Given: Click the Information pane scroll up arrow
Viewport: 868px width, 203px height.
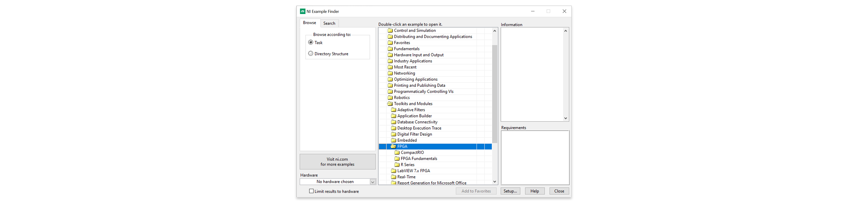Looking at the screenshot, I should click(x=566, y=31).
